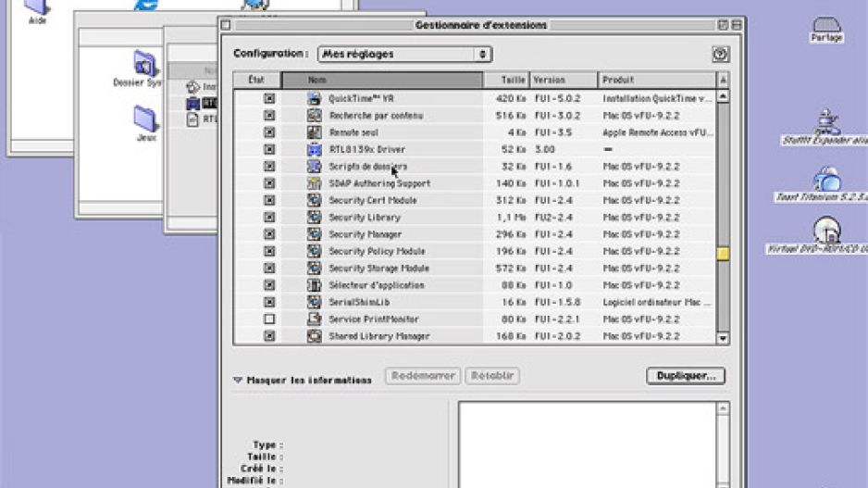The width and height of the screenshot is (868, 488).
Task: Uncheck the Security Library checkbox
Action: pyautogui.click(x=269, y=217)
